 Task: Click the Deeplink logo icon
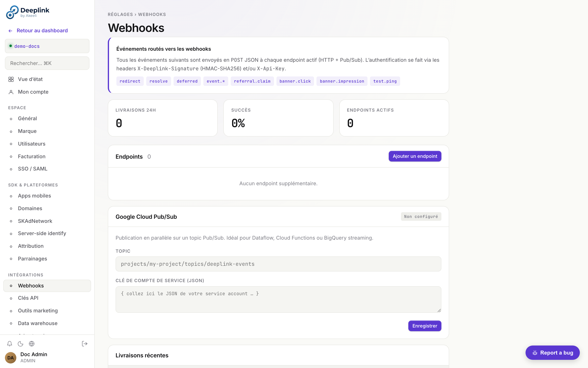coord(12,12)
